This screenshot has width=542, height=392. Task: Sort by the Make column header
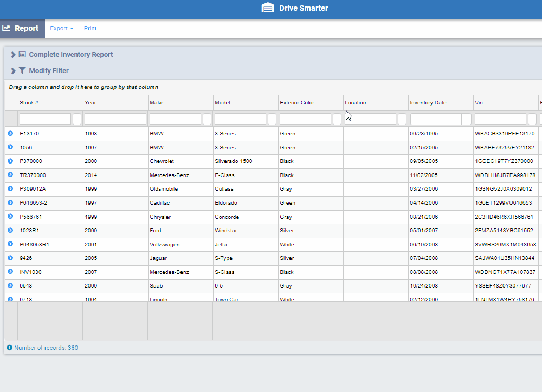[157, 102]
